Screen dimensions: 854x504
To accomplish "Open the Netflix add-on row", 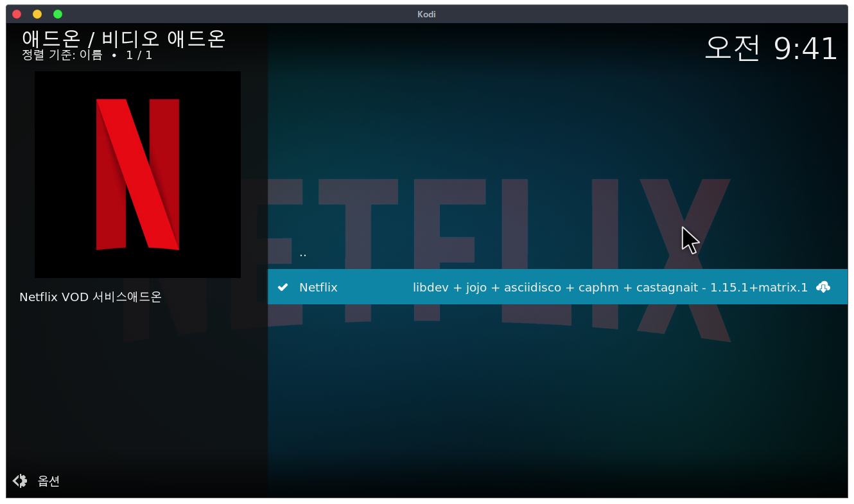I will pos(557,287).
